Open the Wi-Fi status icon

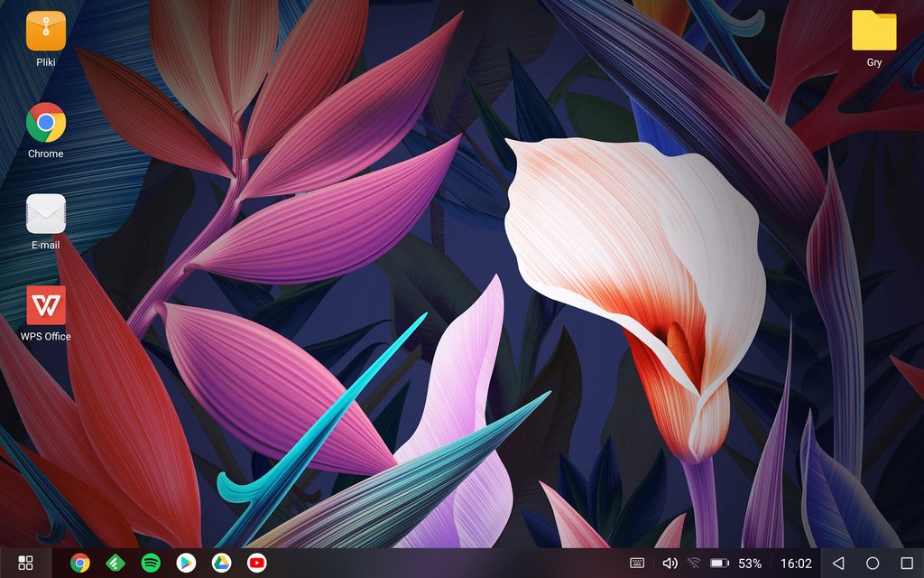[x=694, y=563]
